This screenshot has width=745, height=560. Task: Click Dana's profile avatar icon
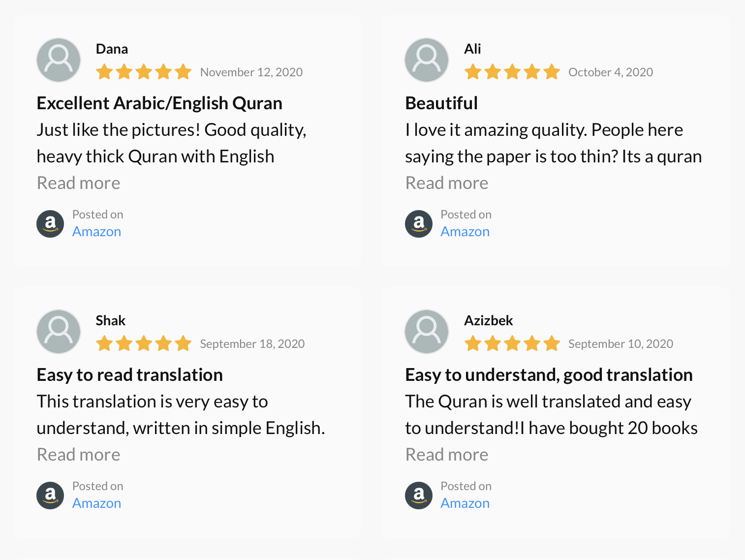click(59, 60)
